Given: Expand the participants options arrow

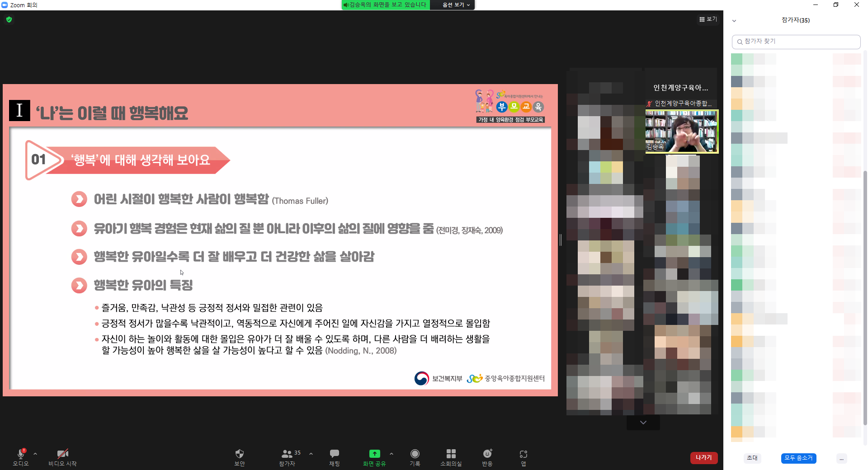Looking at the screenshot, I should pos(311,454).
